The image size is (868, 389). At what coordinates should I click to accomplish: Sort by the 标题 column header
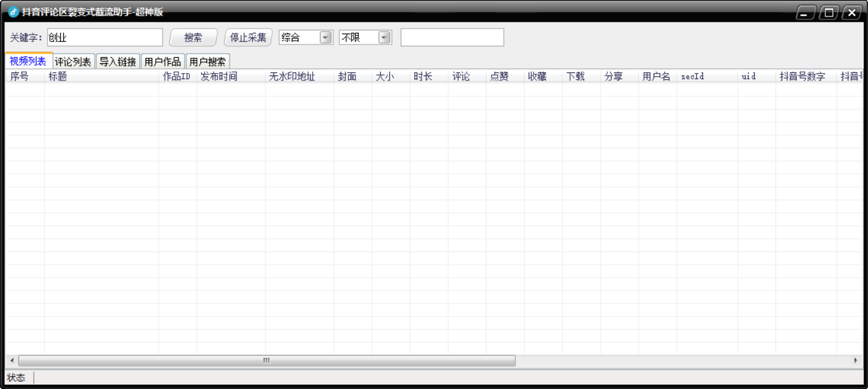(102, 76)
